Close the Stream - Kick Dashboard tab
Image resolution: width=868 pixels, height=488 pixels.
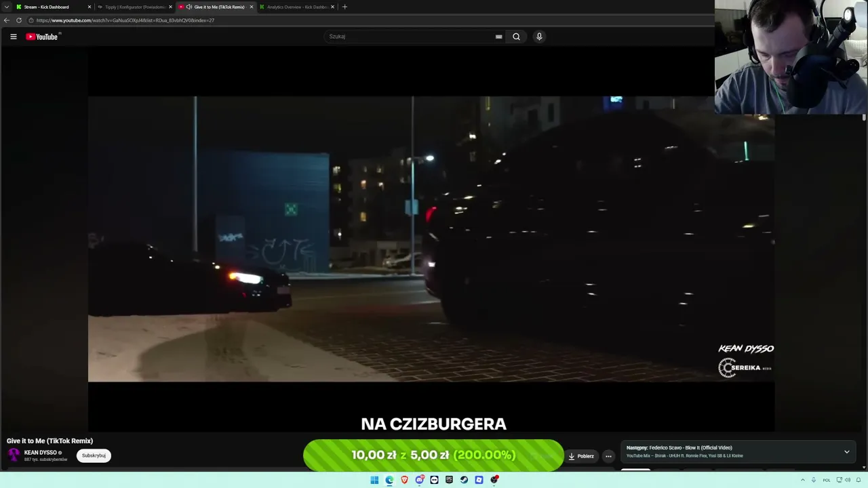pyautogui.click(x=89, y=7)
